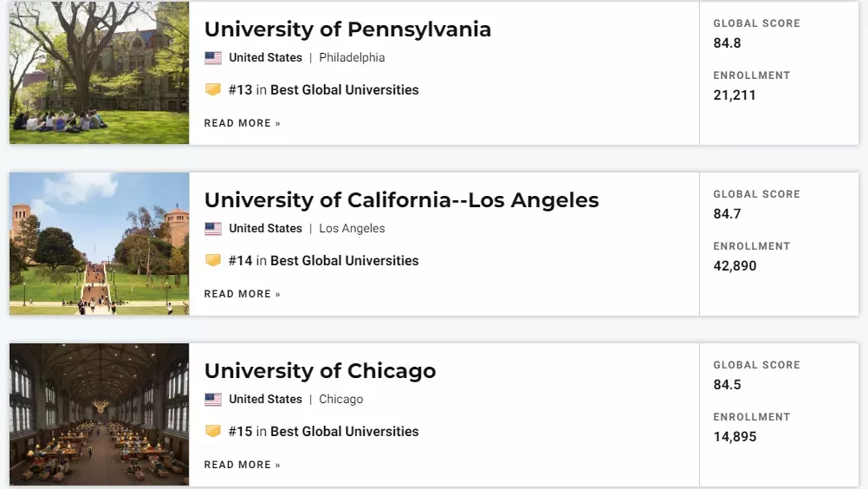Click US flag icon beside Los Angeles
Viewport: 868px width, 489px height.
coord(213,228)
